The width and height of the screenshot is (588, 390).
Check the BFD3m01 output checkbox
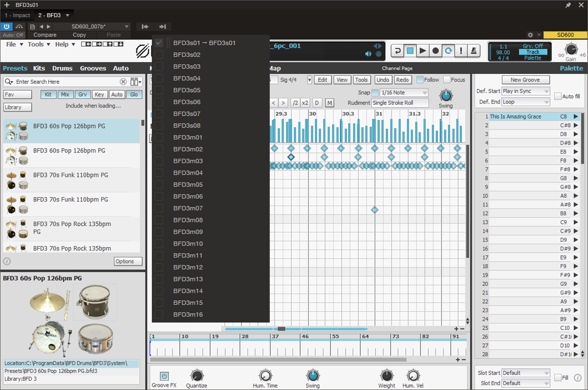click(159, 137)
